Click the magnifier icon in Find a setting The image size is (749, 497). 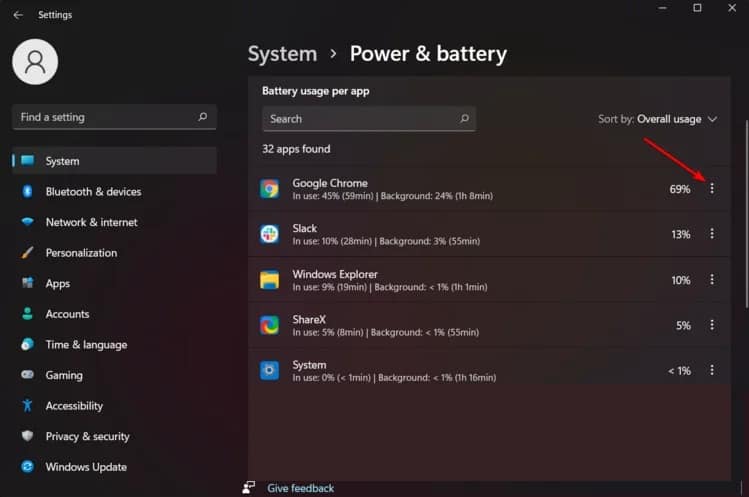point(203,117)
